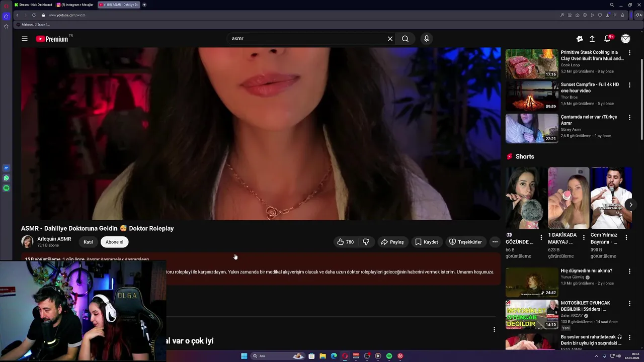Viewport: 644px width, 362px height.
Task: Open options for Hiç düşmedim mi aklına
Action: pos(629,271)
